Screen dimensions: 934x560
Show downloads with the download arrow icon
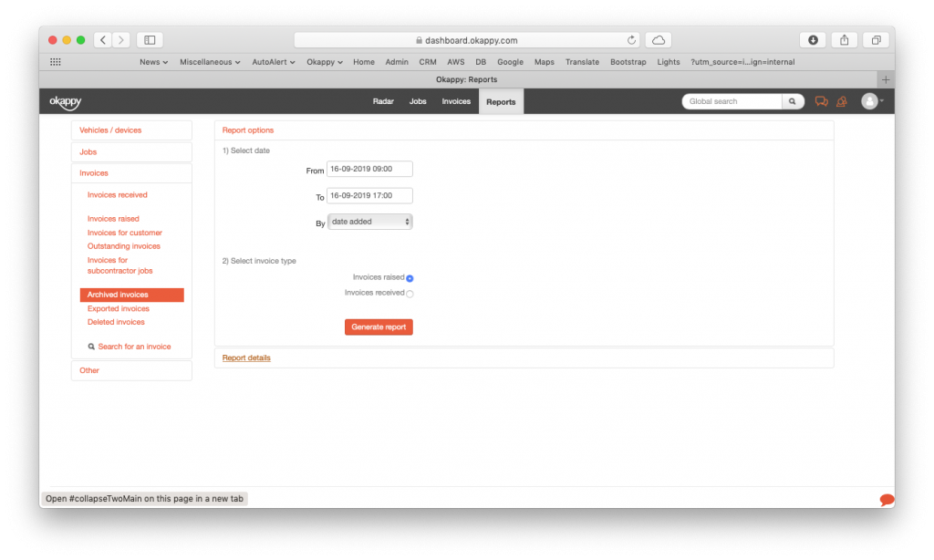813,40
